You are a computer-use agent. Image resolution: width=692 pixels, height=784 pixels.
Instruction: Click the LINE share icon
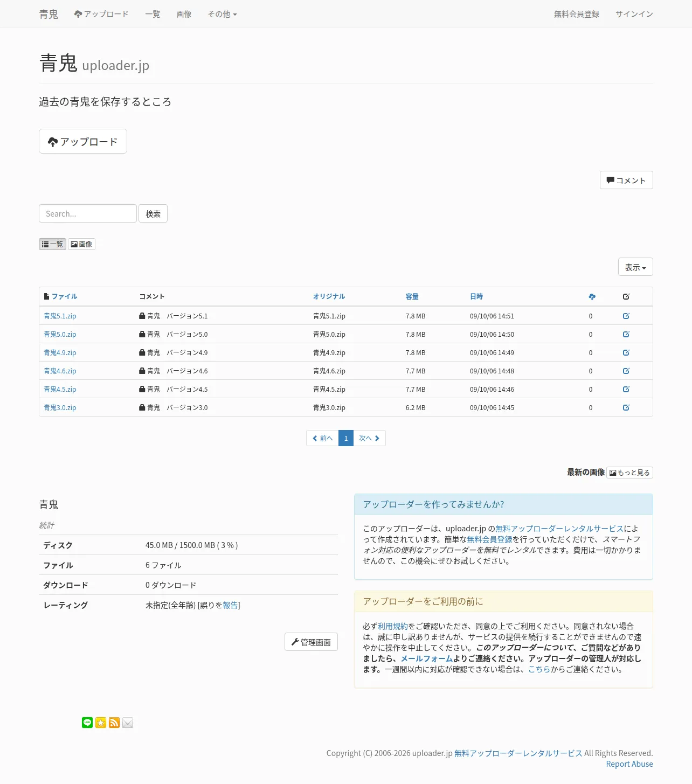[87, 723]
